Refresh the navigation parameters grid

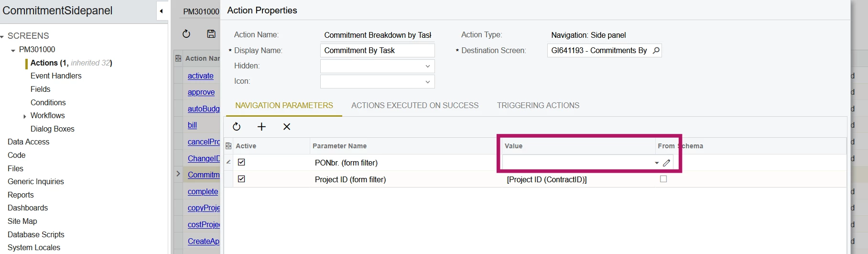(x=237, y=127)
